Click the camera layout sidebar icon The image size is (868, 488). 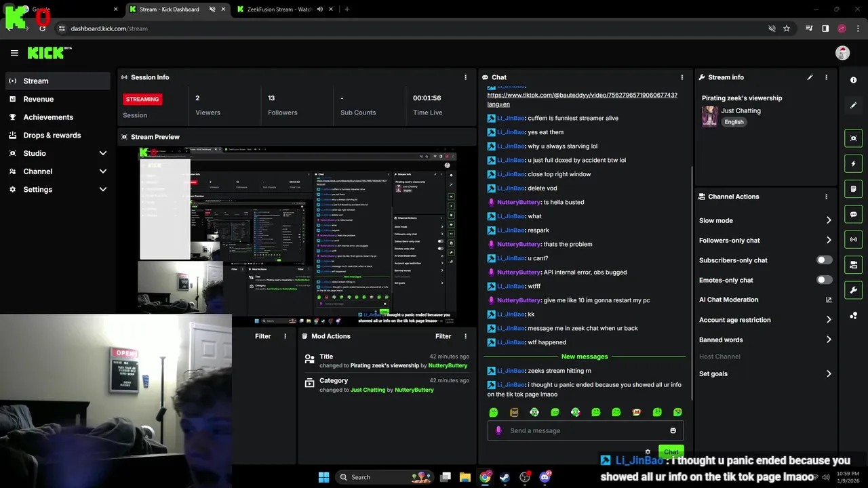click(x=853, y=264)
